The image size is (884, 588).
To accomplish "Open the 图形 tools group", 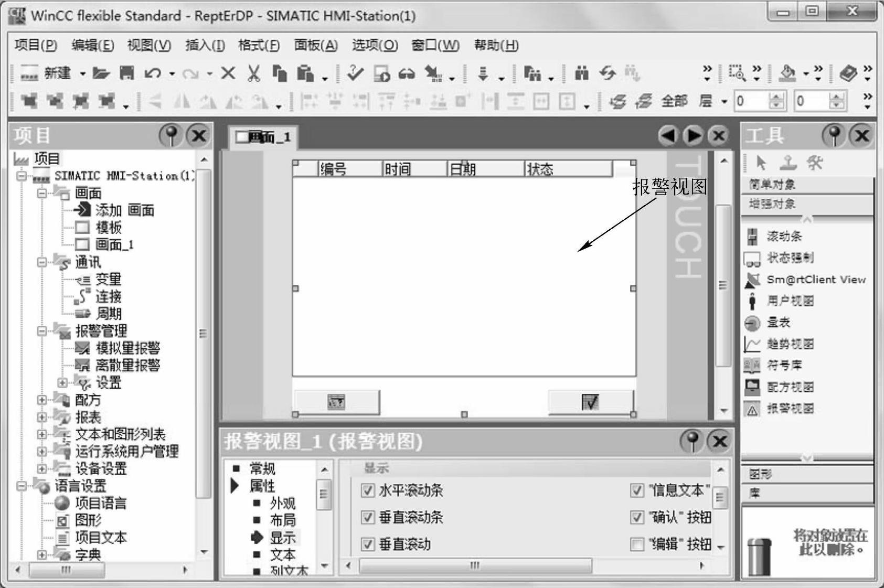I will pyautogui.click(x=807, y=474).
